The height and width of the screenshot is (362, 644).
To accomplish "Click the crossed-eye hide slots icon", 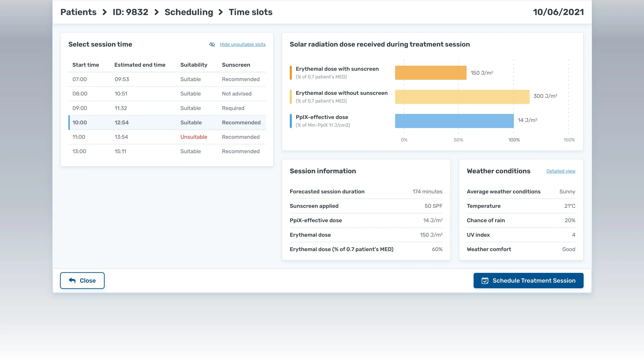I will pos(212,44).
